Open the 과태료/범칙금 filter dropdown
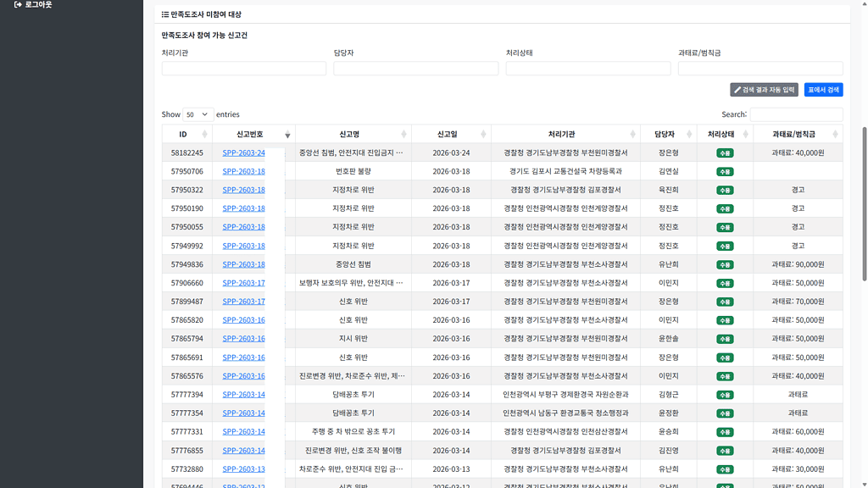This screenshot has height=488, width=868. click(x=759, y=68)
